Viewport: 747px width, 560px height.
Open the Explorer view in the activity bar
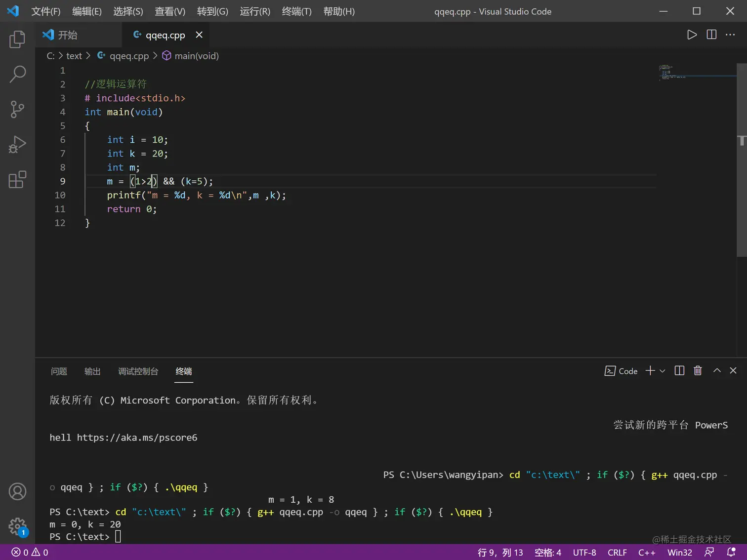[x=17, y=39]
